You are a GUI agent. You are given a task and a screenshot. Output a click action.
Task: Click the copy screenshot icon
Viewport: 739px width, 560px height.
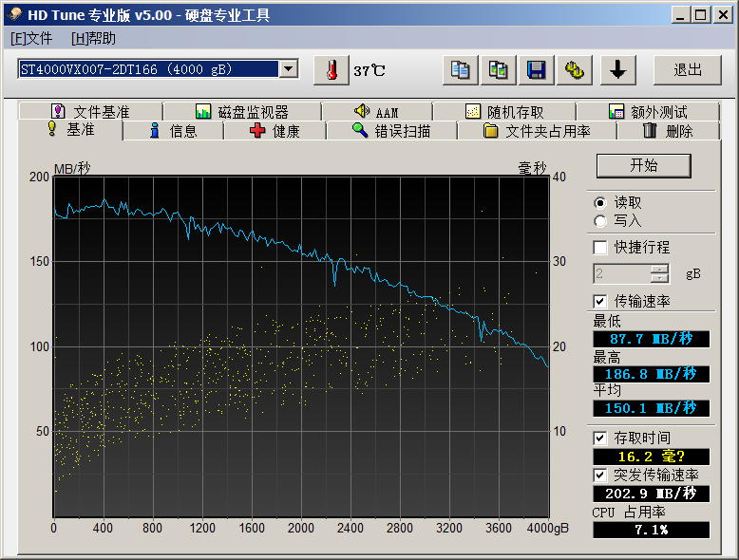click(498, 70)
